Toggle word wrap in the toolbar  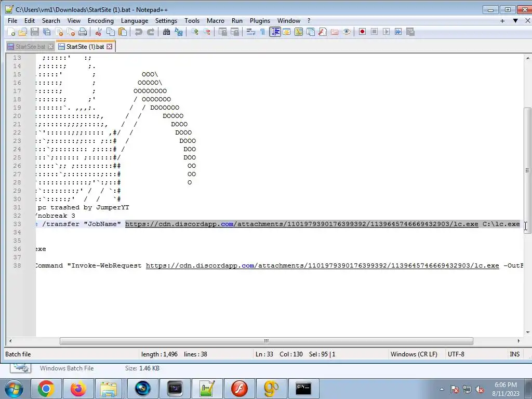point(251,32)
